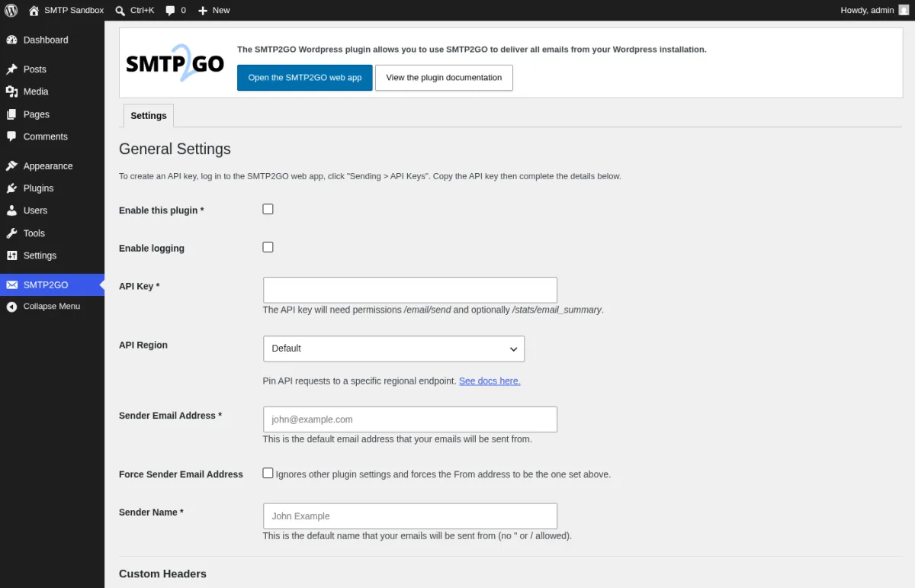Follow the See docs here link

pyautogui.click(x=490, y=381)
